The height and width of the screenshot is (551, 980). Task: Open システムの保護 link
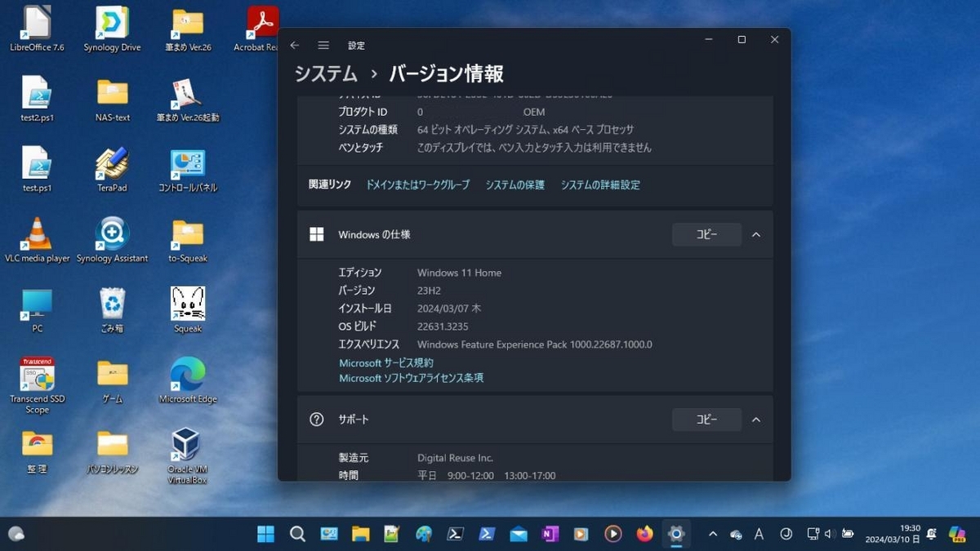(514, 185)
